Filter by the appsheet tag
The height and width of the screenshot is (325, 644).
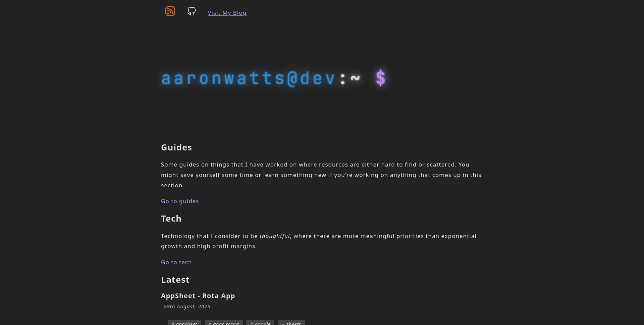point(184,323)
